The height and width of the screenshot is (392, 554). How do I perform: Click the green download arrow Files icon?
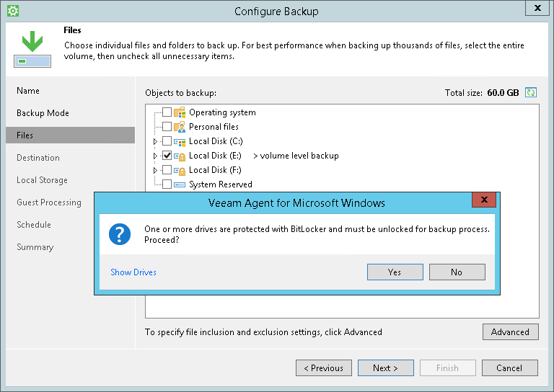pos(32,49)
